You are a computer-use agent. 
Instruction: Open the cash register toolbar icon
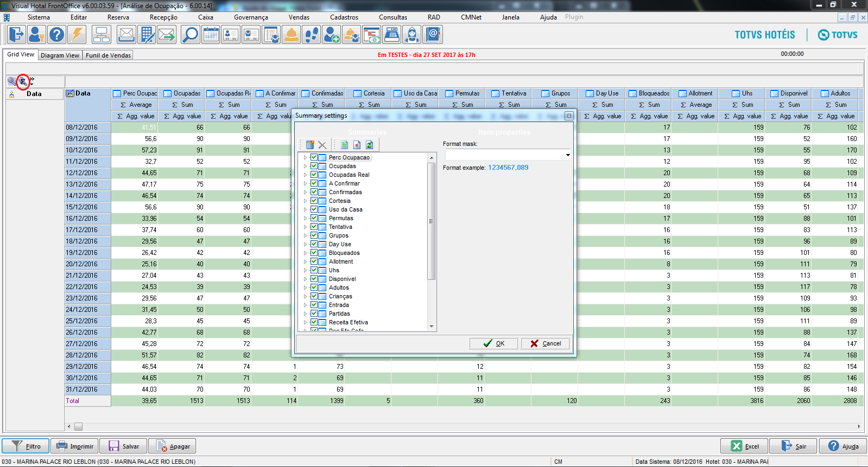tap(392, 35)
